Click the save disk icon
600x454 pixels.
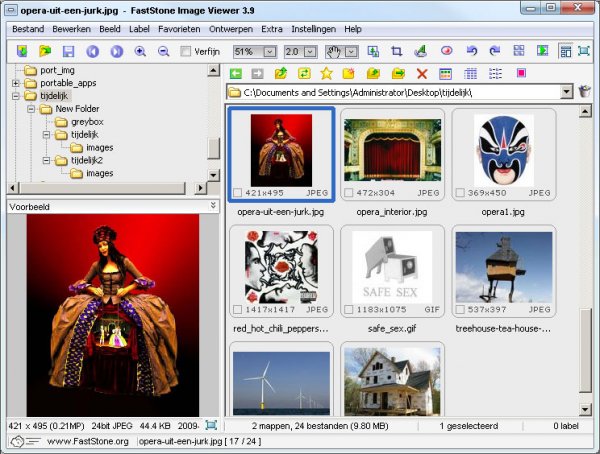pos(69,51)
